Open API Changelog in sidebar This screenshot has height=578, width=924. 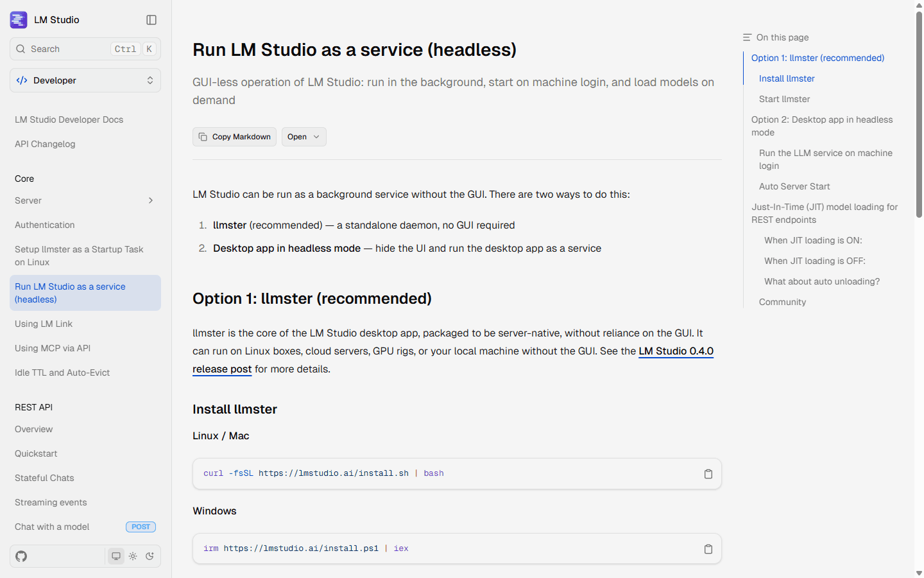45,144
